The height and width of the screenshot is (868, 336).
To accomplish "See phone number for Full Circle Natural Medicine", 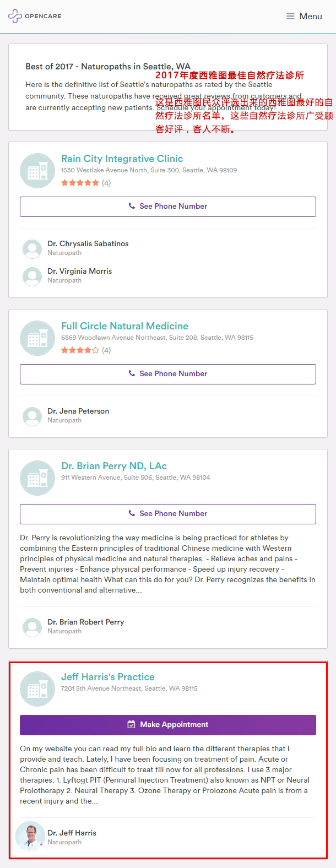I will 168,374.
